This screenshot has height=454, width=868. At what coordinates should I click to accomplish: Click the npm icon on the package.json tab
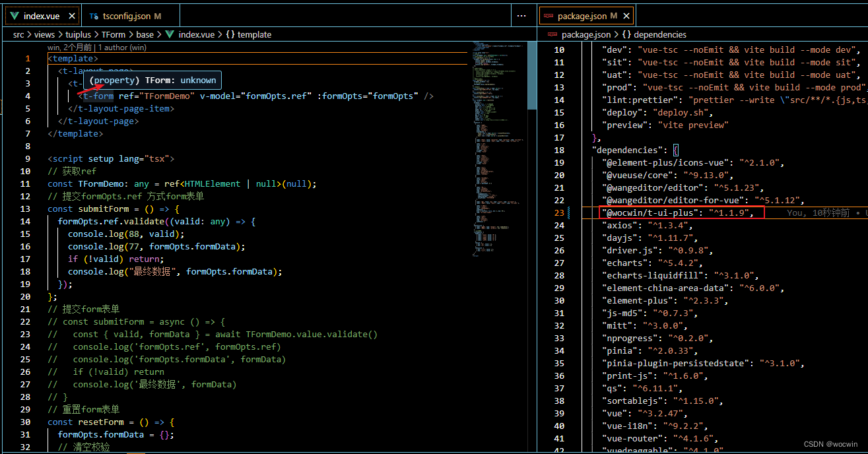click(549, 15)
